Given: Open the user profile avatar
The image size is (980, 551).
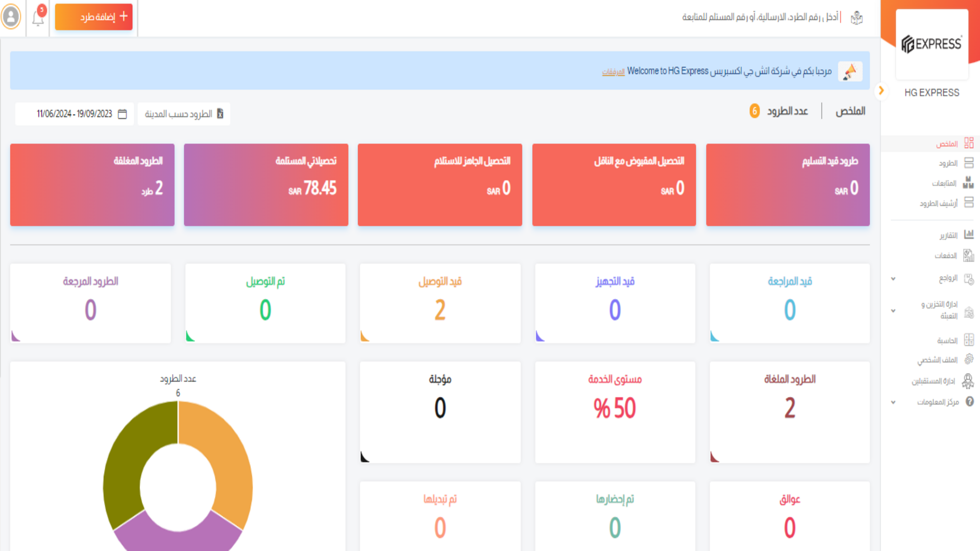Looking at the screenshot, I should (11, 17).
